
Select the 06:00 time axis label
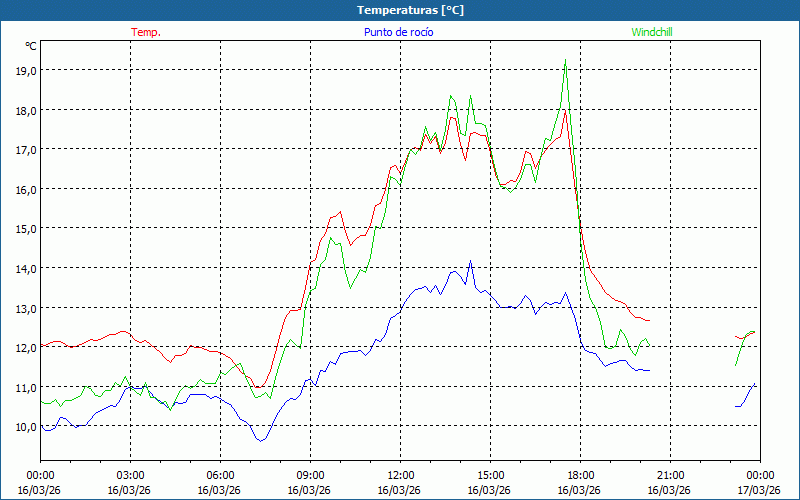(220, 475)
